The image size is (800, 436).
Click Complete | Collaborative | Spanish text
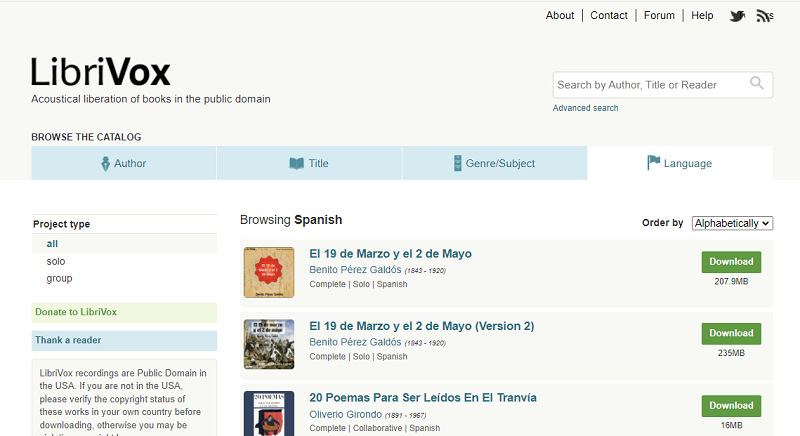click(374, 428)
